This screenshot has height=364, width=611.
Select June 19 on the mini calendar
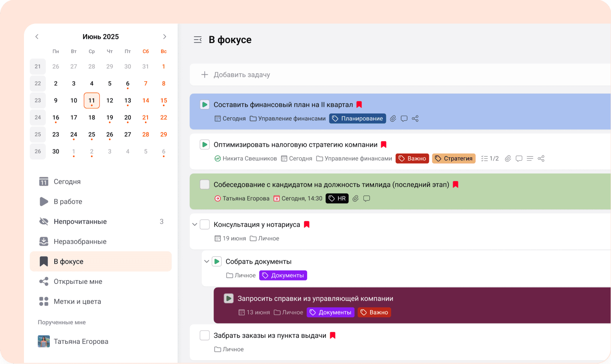pos(110,117)
